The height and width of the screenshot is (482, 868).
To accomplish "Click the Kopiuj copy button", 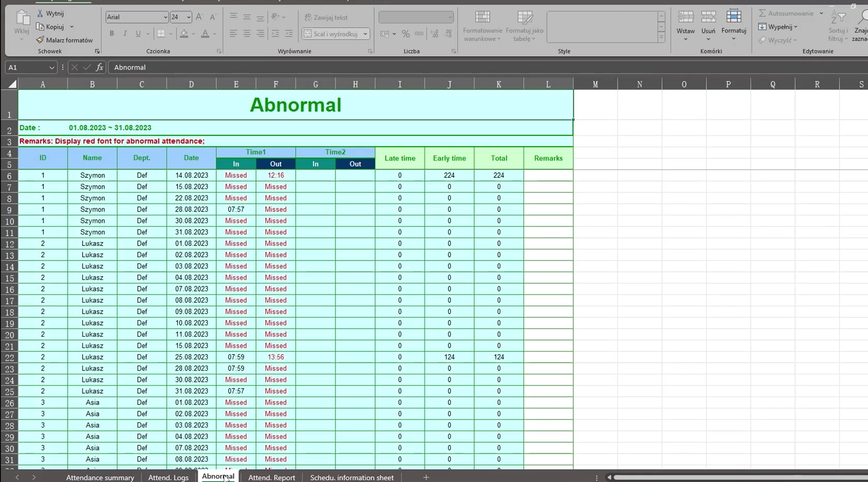I will click(50, 27).
